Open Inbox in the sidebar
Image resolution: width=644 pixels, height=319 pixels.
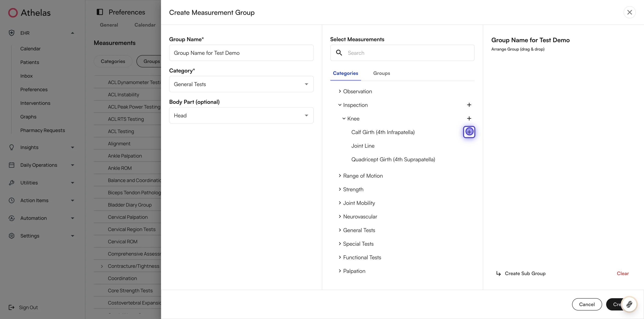click(26, 76)
